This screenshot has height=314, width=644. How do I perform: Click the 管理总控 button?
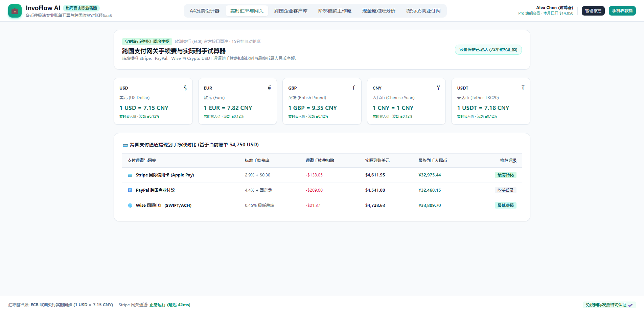coord(593,11)
